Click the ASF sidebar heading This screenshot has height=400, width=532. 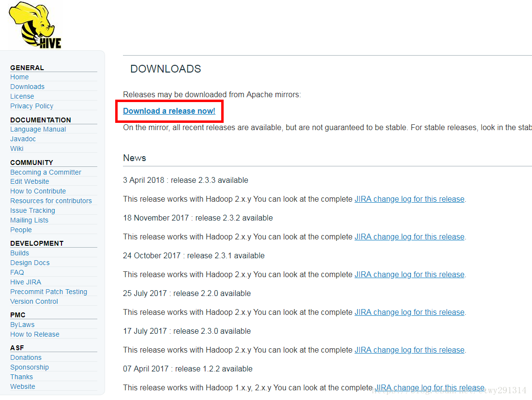click(x=17, y=348)
